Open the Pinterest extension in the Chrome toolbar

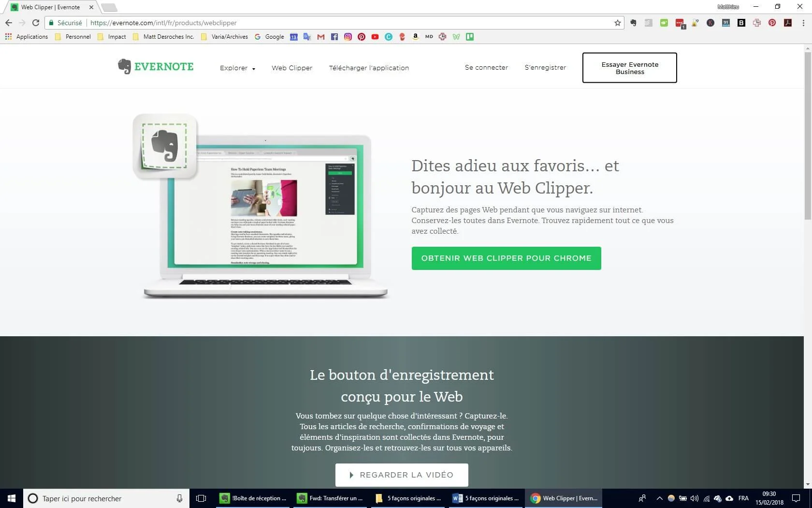[772, 23]
